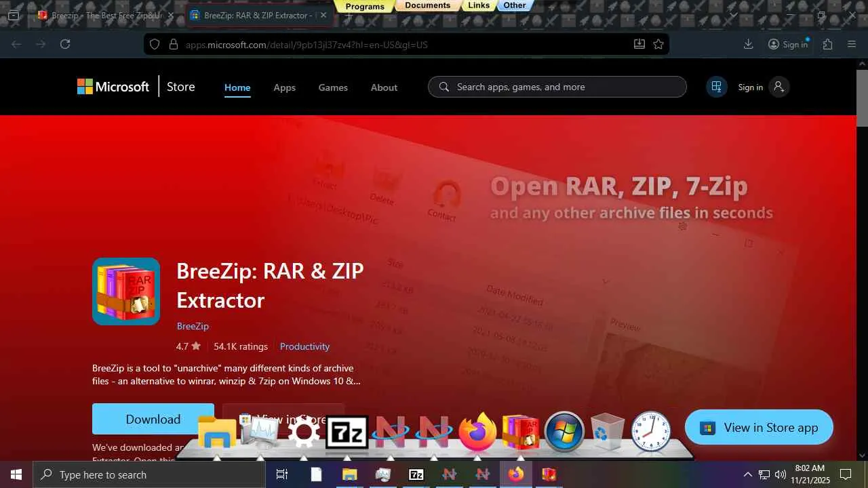868x488 pixels.
Task: Close the 'BreeZip: RAR & ZIP Extractor' browser tab
Action: pos(324,15)
